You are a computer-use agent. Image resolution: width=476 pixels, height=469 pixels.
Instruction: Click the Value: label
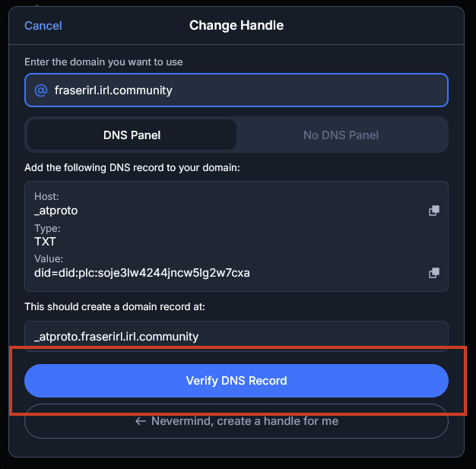click(x=48, y=259)
